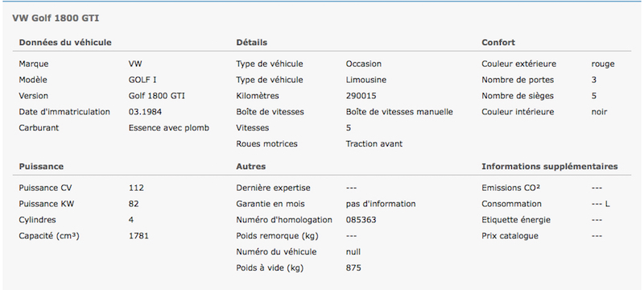This screenshot has width=644, height=290.
Task: Select the Boîte de vitesses manuelle value
Action: tap(399, 112)
